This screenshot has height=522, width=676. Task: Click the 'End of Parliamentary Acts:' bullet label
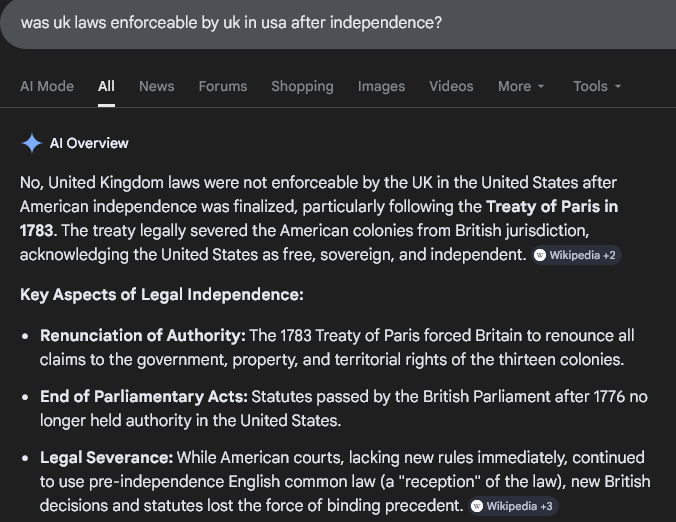point(144,397)
